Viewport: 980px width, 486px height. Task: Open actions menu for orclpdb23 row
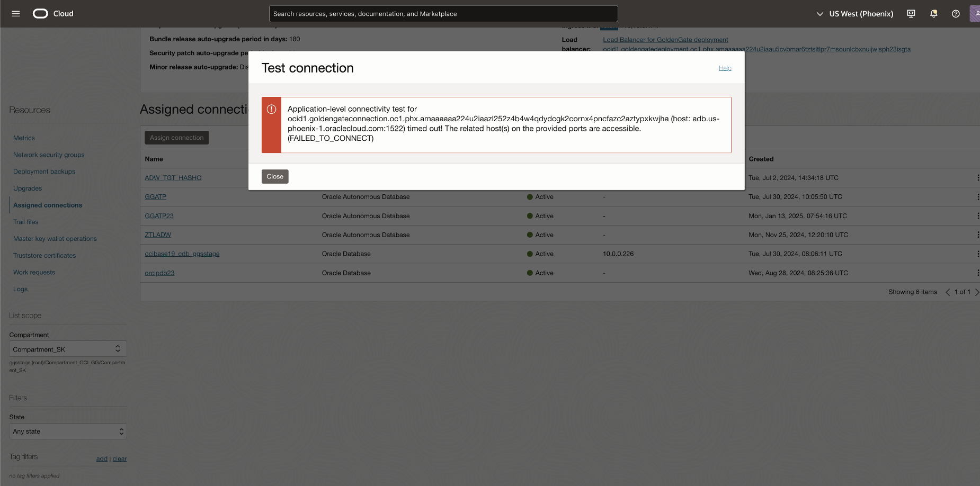tap(977, 273)
